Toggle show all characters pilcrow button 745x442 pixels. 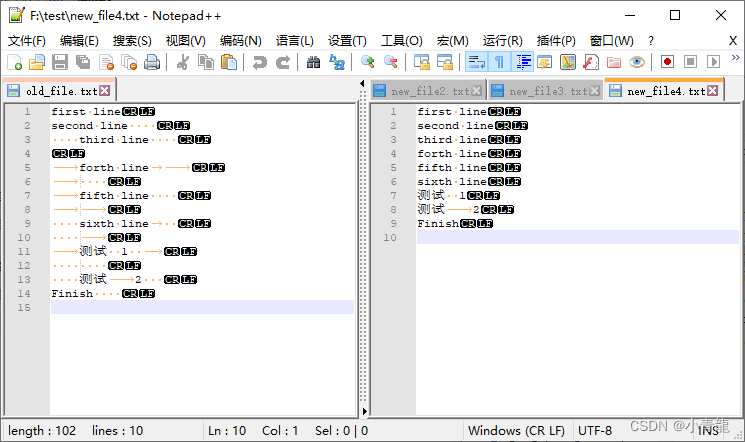[x=499, y=62]
